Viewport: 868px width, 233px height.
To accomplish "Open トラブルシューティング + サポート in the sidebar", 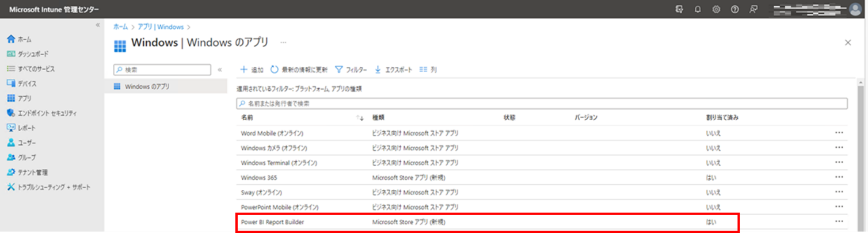I will coord(48,187).
